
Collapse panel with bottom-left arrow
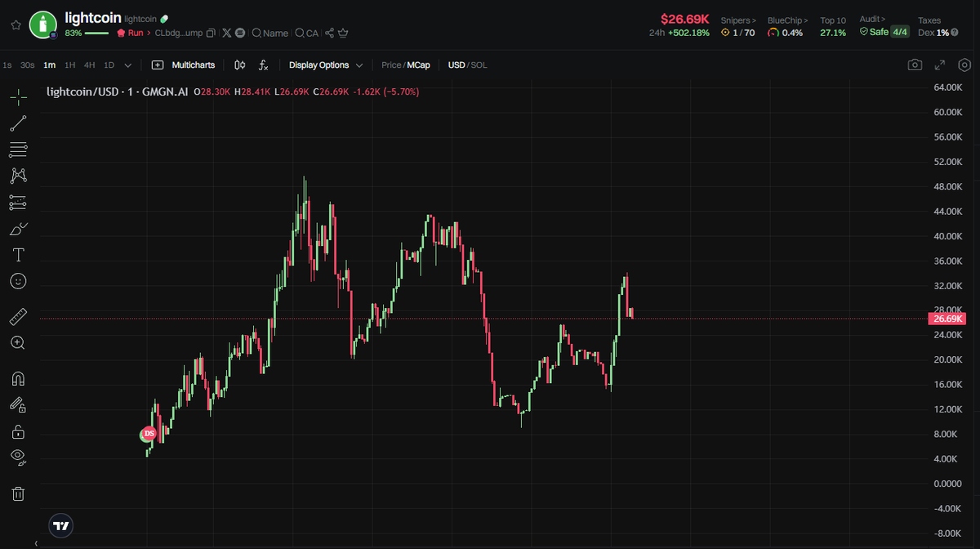point(35,543)
